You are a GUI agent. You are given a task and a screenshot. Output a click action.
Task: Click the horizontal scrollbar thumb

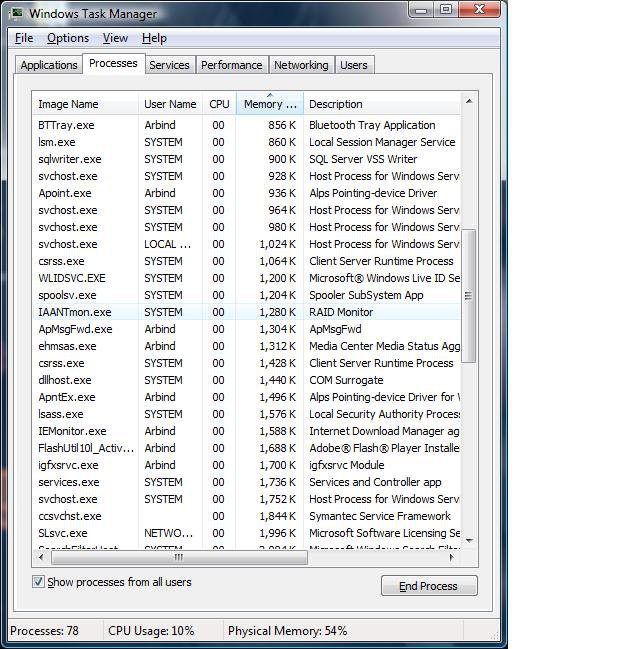coord(179,557)
